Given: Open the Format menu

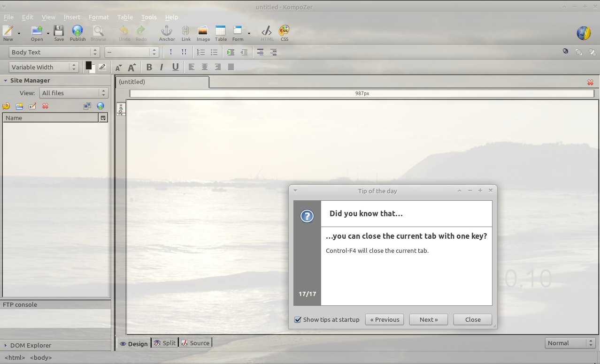Looking at the screenshot, I should point(99,17).
